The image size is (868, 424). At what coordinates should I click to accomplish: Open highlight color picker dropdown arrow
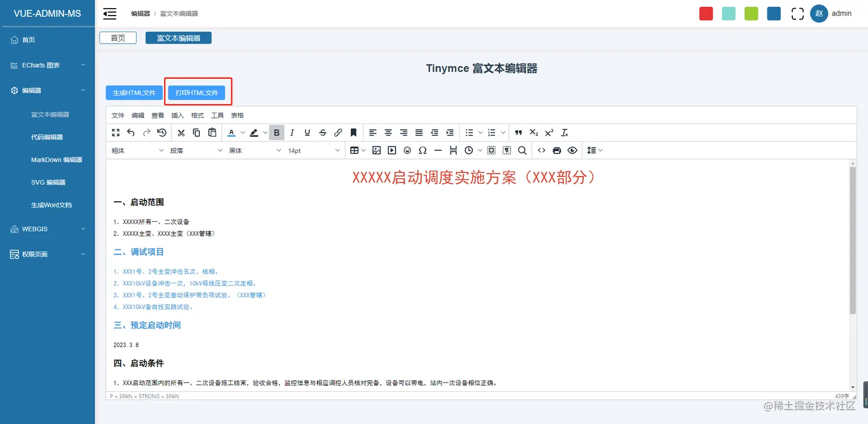click(x=265, y=133)
